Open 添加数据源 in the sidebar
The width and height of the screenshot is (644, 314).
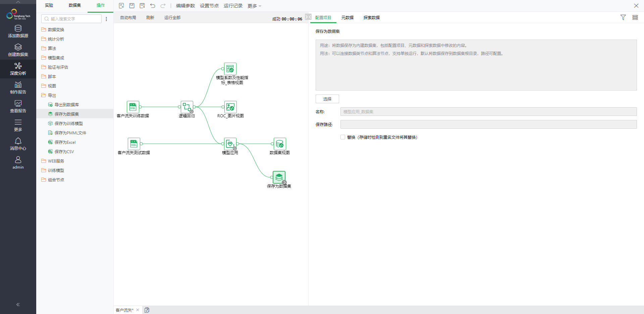[18, 32]
